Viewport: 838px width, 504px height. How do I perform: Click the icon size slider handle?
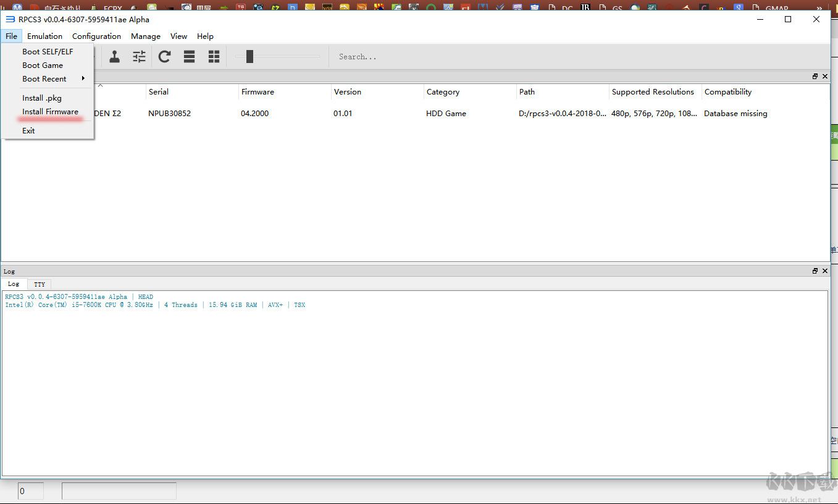pos(249,57)
